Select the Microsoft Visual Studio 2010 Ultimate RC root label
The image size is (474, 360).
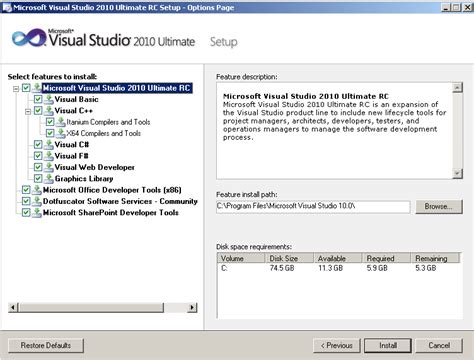tap(117, 88)
